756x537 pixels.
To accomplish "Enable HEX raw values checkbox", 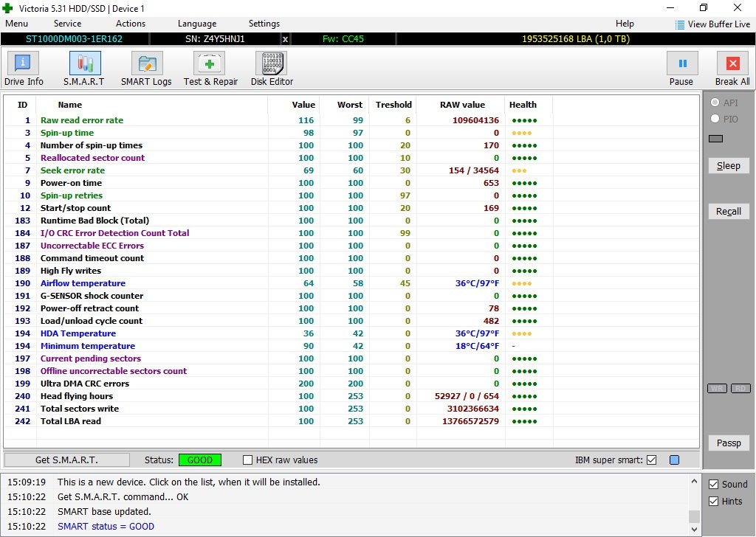I will point(248,460).
